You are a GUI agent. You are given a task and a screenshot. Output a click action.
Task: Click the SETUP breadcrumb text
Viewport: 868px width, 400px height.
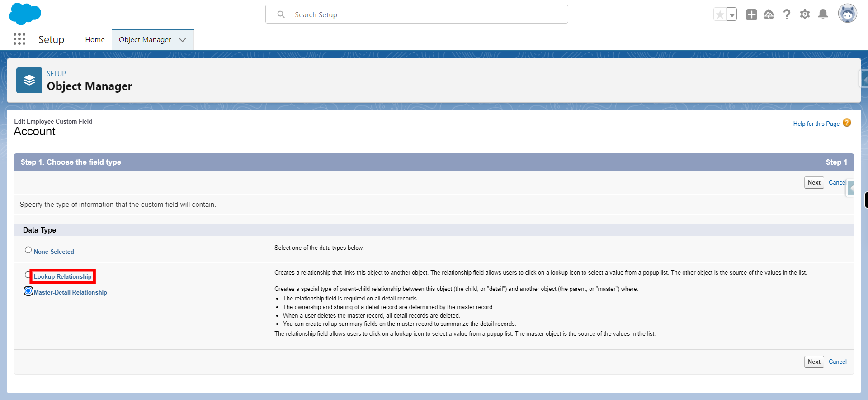(56, 73)
